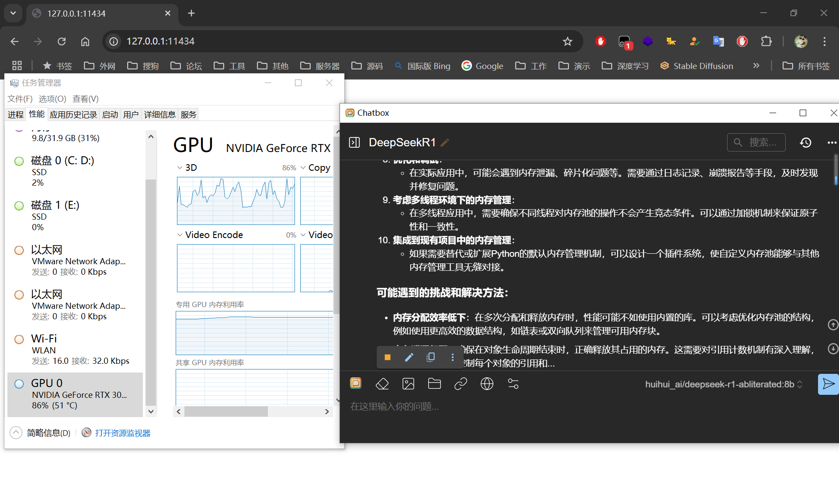Click the eraser icon in Chatbox toolbar
The width and height of the screenshot is (839, 504).
click(x=382, y=384)
